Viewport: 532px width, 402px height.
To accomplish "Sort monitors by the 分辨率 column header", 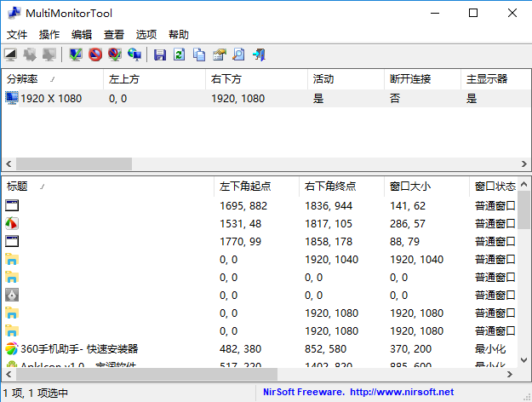I will pyautogui.click(x=26, y=79).
